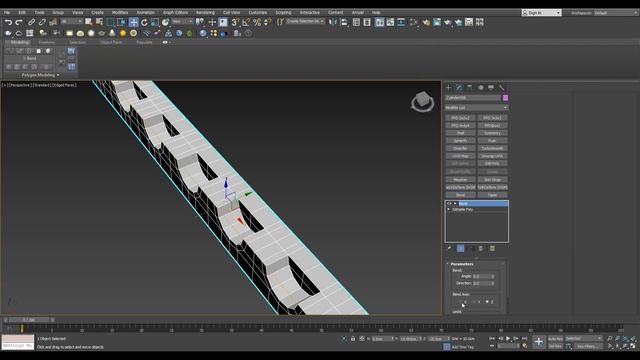Click the Play Animation button
Viewport: 640px width, 360px height.
(508, 338)
